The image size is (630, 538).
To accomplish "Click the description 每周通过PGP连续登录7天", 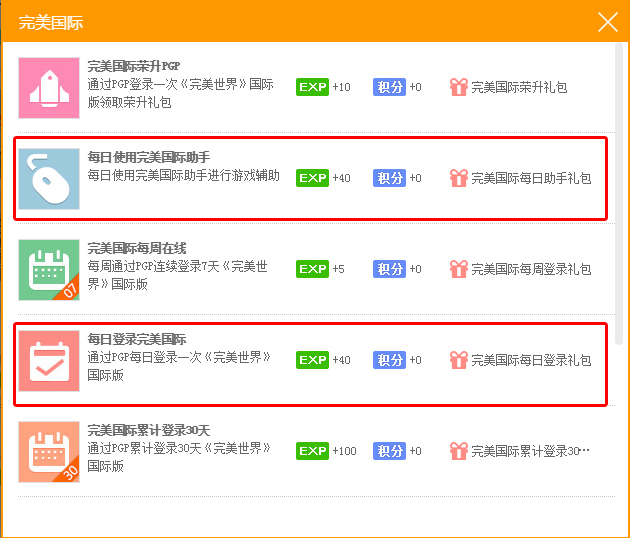I will (x=178, y=275).
